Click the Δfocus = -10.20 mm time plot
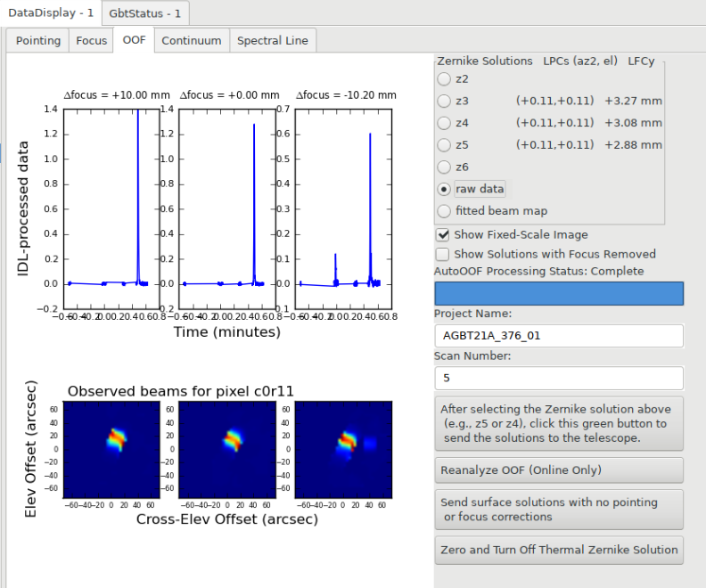The width and height of the screenshot is (706, 588). (x=343, y=208)
